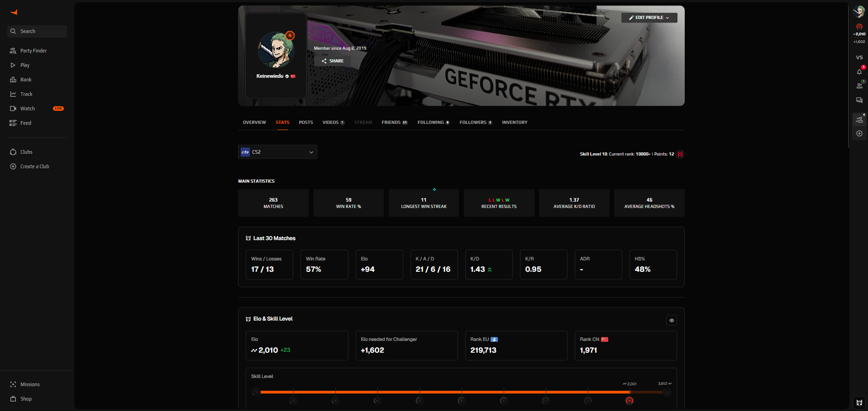Click the 59 Win Rate % tile

click(348, 203)
